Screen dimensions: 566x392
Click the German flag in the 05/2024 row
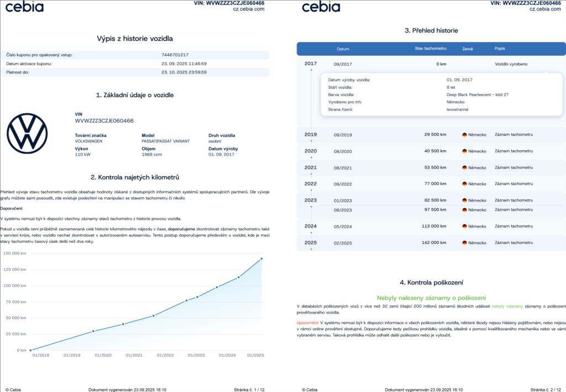(464, 226)
